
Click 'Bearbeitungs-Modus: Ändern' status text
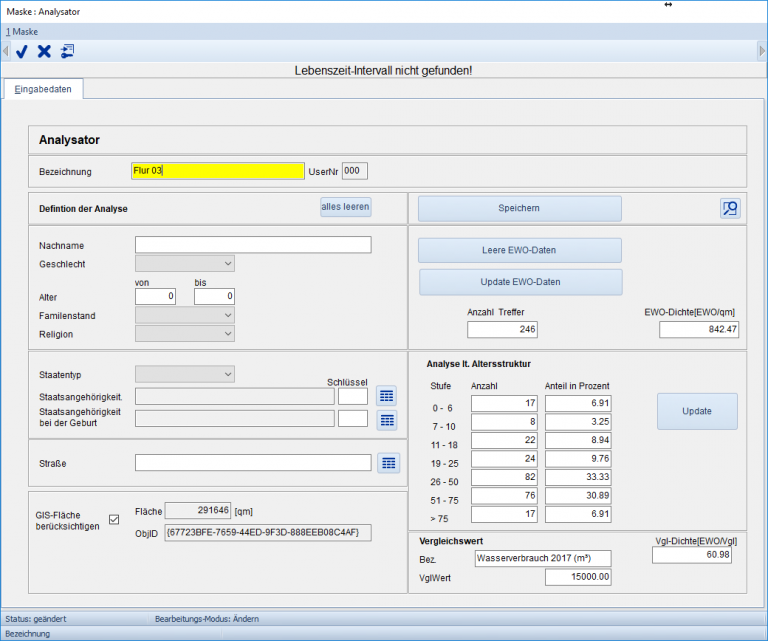(x=207, y=619)
